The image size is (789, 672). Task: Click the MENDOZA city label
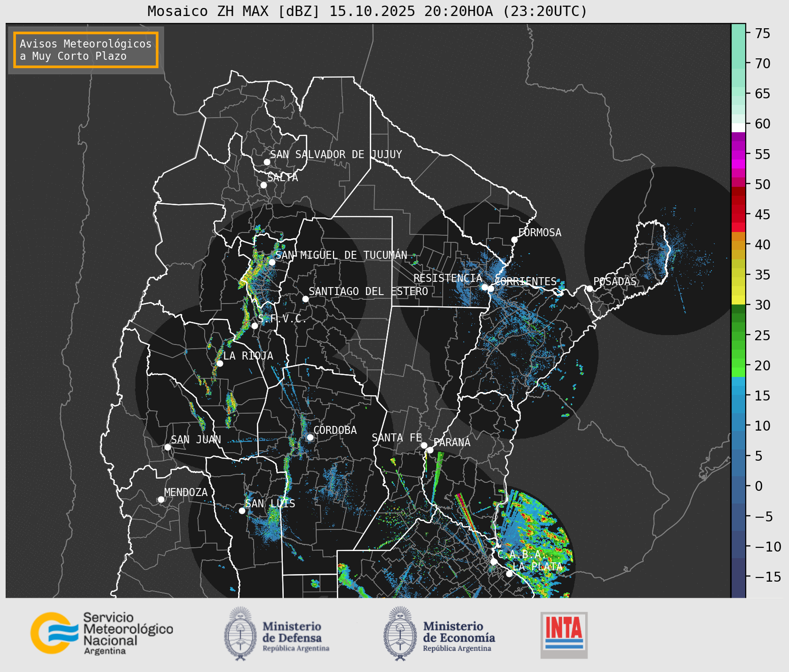pyautogui.click(x=186, y=492)
